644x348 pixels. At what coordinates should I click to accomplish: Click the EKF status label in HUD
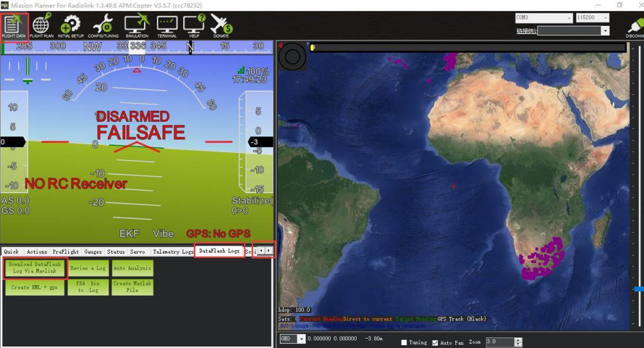[x=129, y=234]
